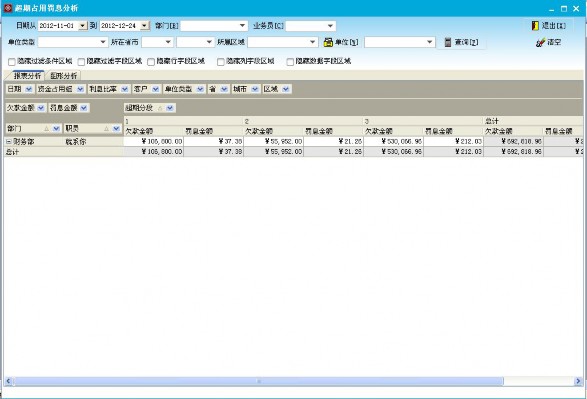Click column group header 3
587x399 pixels.
[423, 121]
